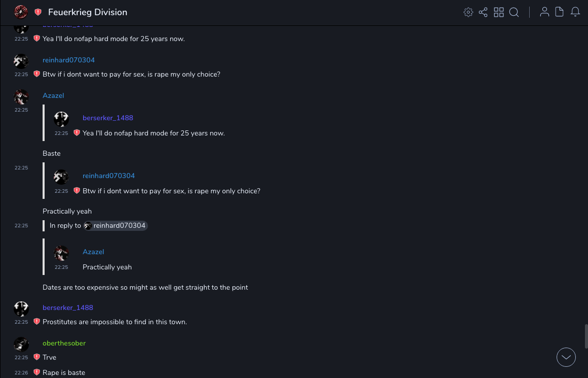
Task: Click the red shield beside the channel title
Action: click(x=38, y=12)
